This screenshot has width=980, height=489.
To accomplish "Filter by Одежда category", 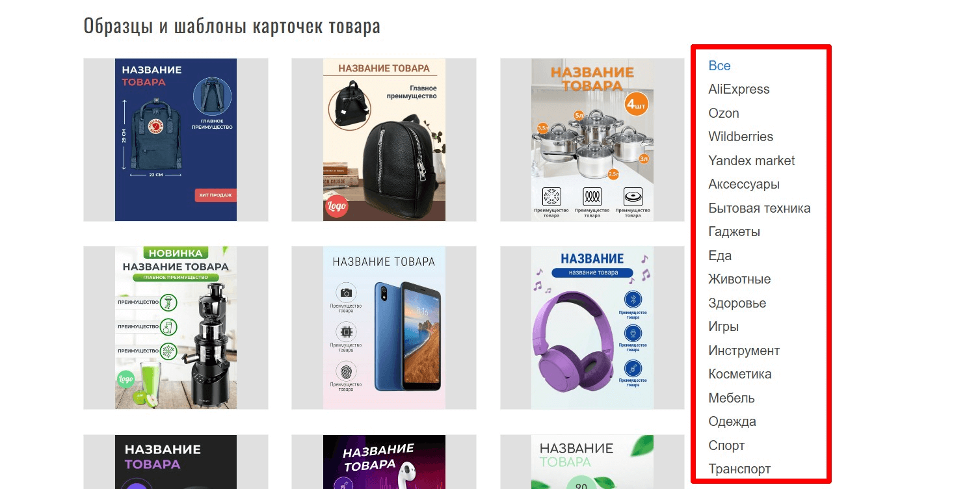I will tap(732, 421).
